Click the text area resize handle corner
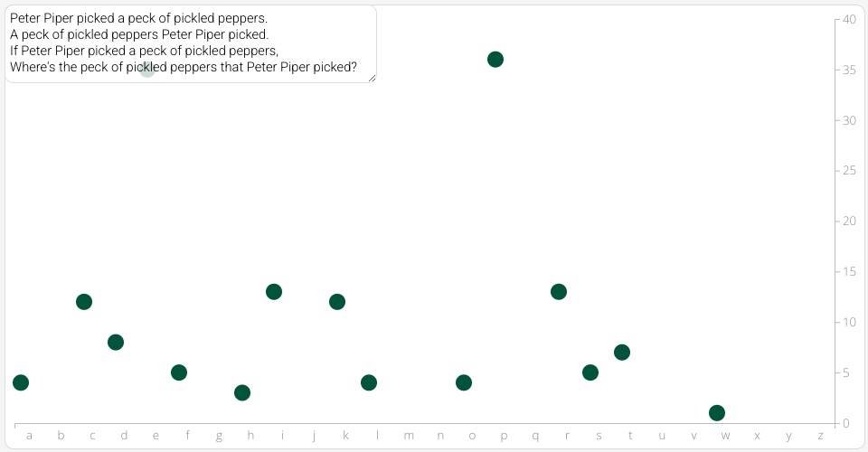The image size is (868, 452). pyautogui.click(x=372, y=78)
